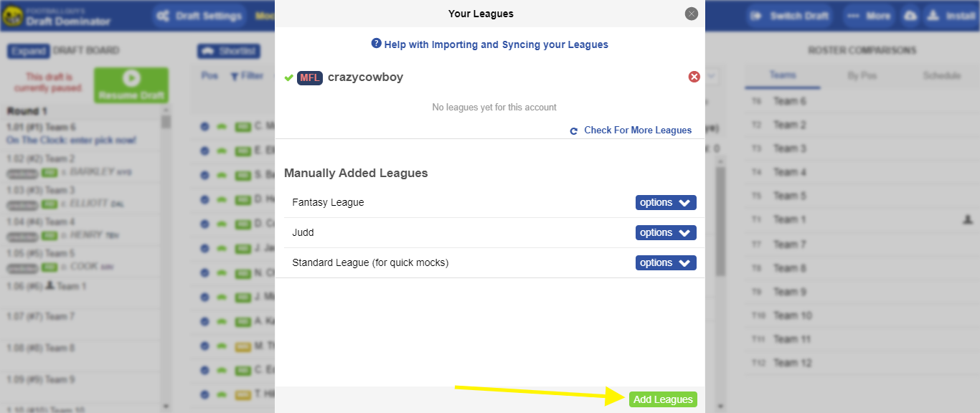Image resolution: width=980 pixels, height=413 pixels.
Task: Close the Your Leagues dialog
Action: pos(691,14)
